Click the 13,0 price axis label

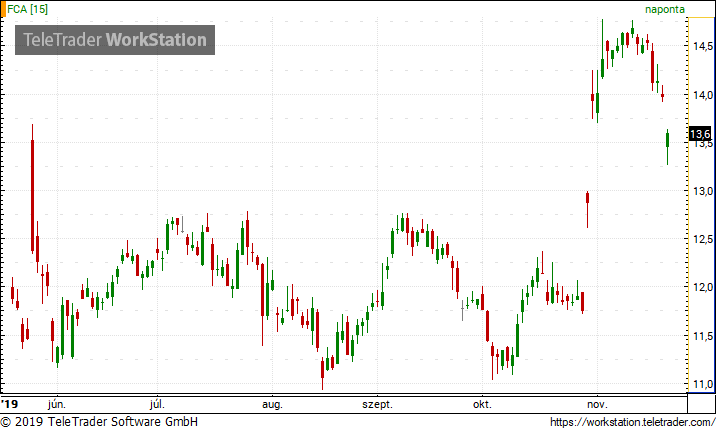click(x=703, y=191)
